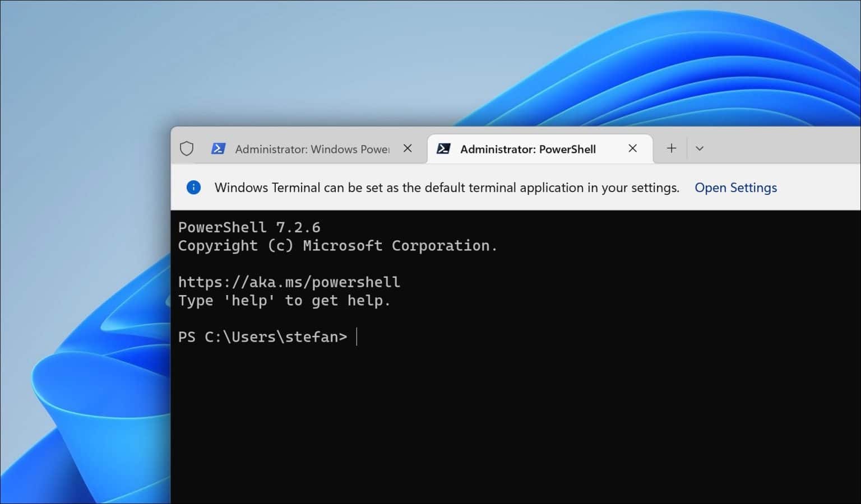Screen dimensions: 861x504
Task: Open a new tab with plus button
Action: click(672, 148)
